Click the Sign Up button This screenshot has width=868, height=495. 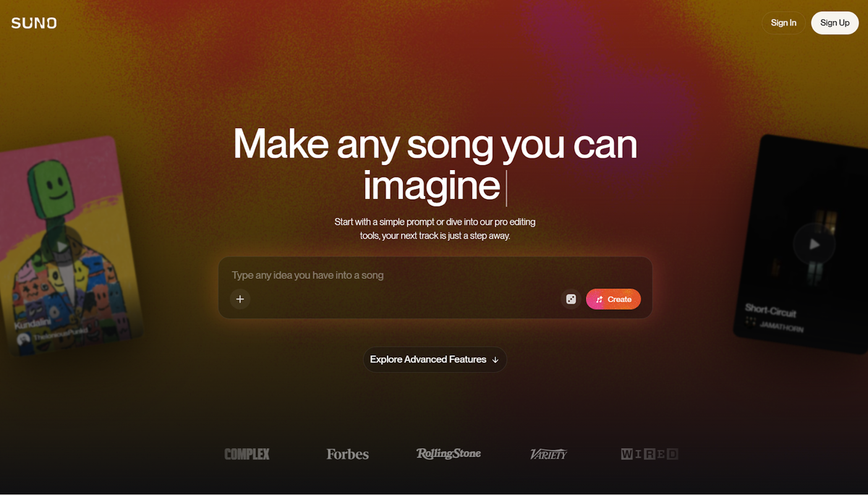click(x=835, y=23)
